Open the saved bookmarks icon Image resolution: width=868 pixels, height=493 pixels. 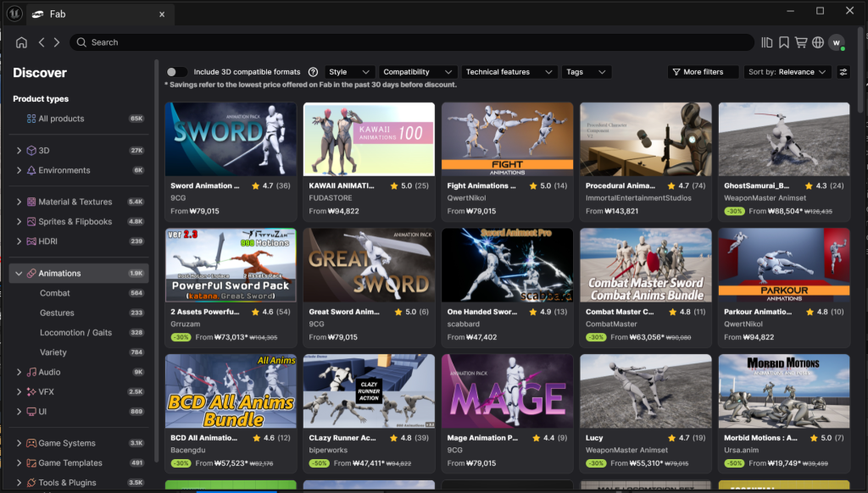[x=784, y=42]
